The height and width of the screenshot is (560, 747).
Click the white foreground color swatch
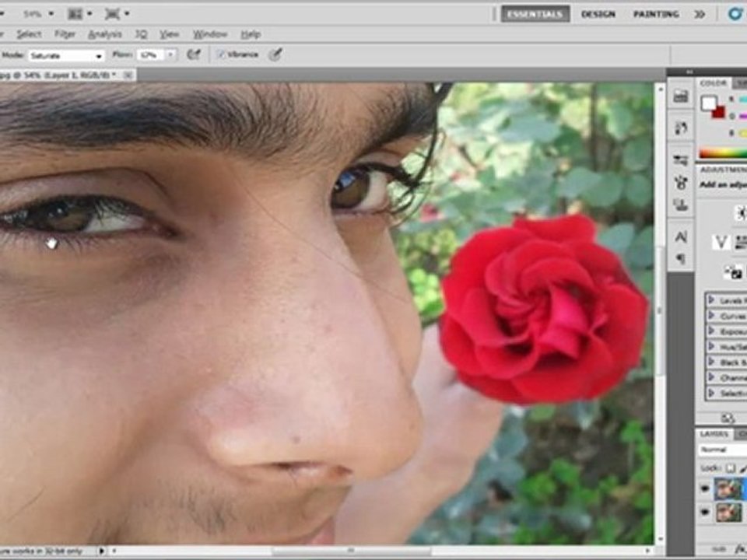tap(708, 103)
